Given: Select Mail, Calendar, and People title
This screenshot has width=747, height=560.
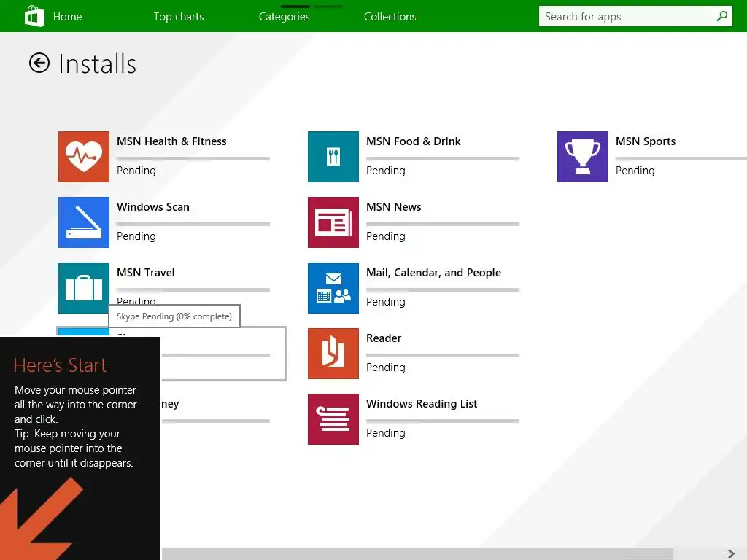Looking at the screenshot, I should click(x=433, y=273).
